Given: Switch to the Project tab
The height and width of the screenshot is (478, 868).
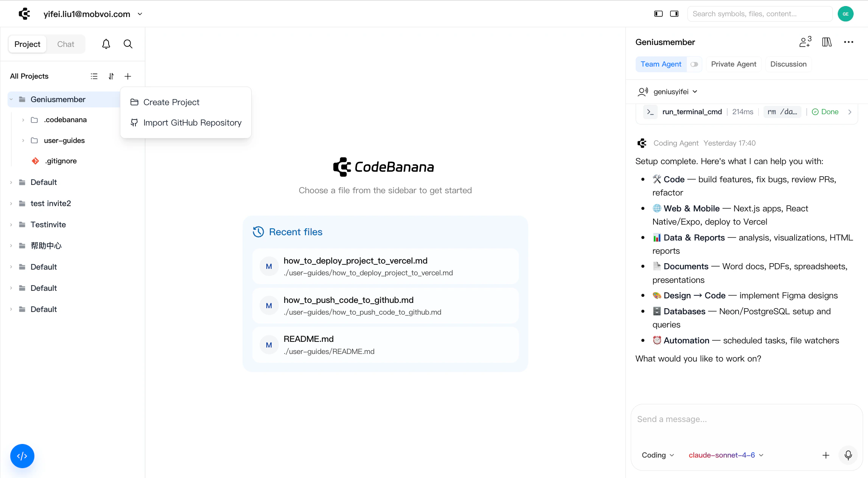Looking at the screenshot, I should tap(27, 44).
